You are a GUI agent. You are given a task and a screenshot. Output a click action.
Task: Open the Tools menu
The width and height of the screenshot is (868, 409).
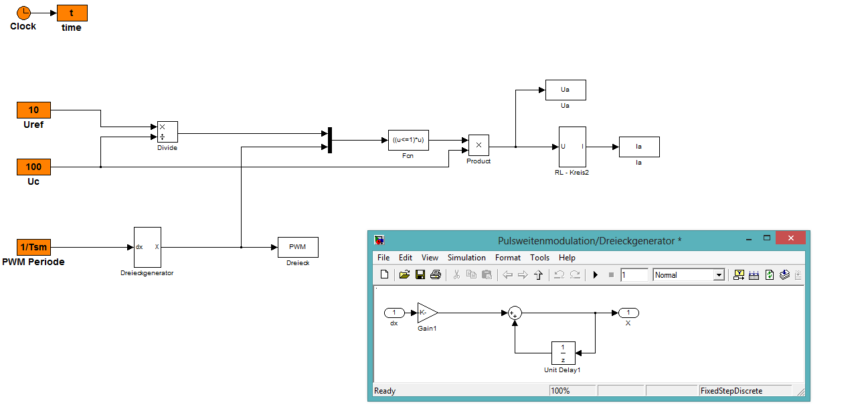tap(539, 258)
